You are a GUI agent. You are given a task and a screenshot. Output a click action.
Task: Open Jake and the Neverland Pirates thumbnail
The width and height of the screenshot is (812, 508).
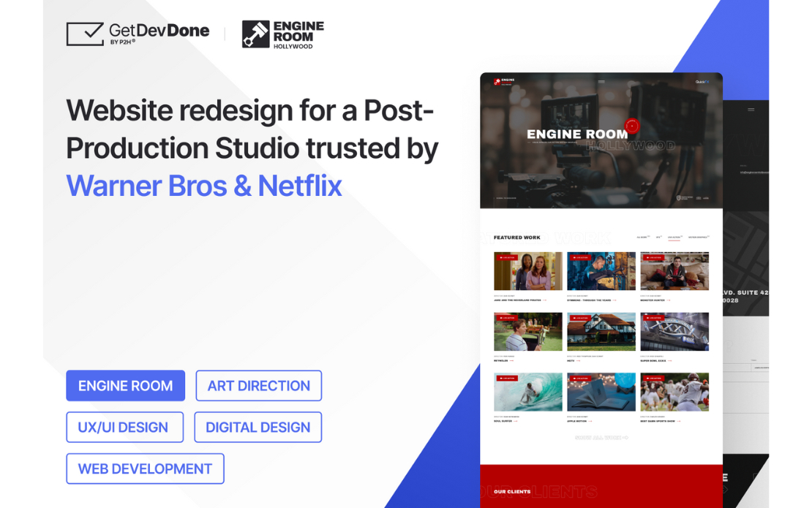[x=527, y=271]
